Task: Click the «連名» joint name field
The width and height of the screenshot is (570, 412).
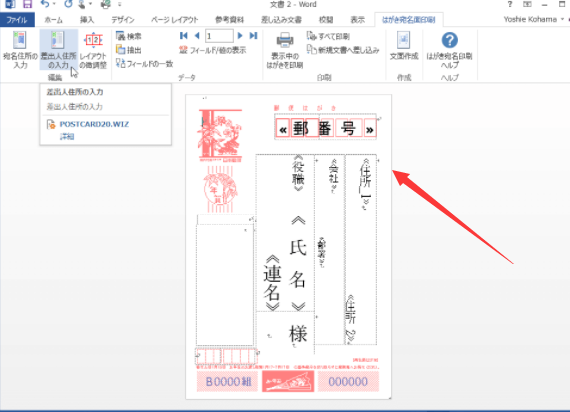Action: pos(272,283)
